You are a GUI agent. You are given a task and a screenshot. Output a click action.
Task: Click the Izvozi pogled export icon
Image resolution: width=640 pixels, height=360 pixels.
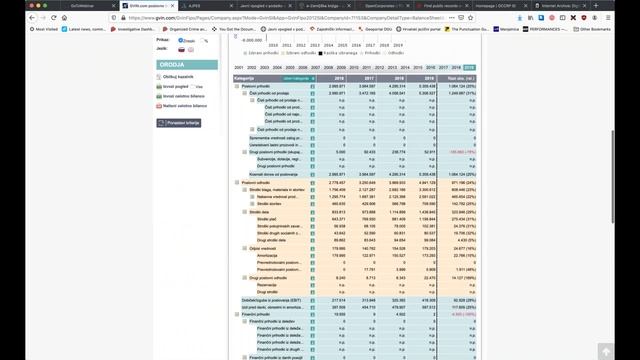[x=159, y=87]
